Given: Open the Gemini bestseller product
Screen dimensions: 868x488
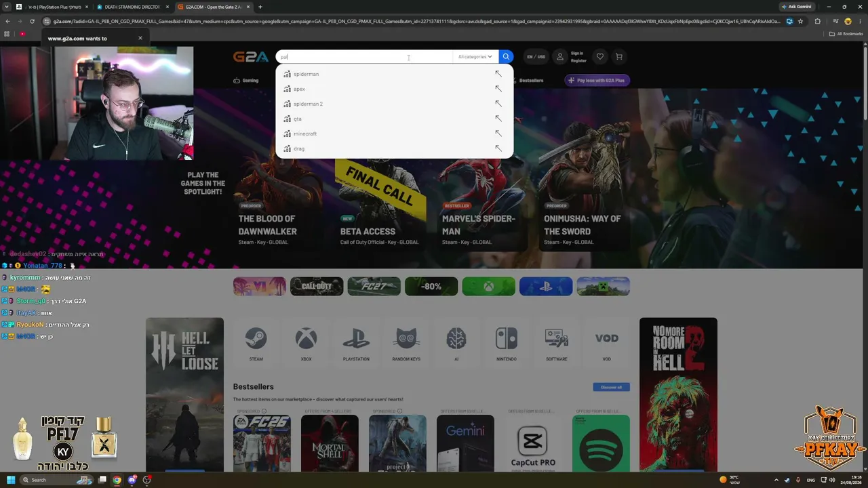Looking at the screenshot, I should 465,443.
